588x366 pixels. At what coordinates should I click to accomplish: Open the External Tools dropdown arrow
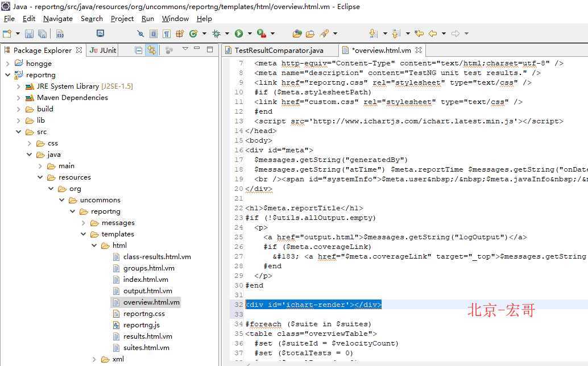(272, 34)
